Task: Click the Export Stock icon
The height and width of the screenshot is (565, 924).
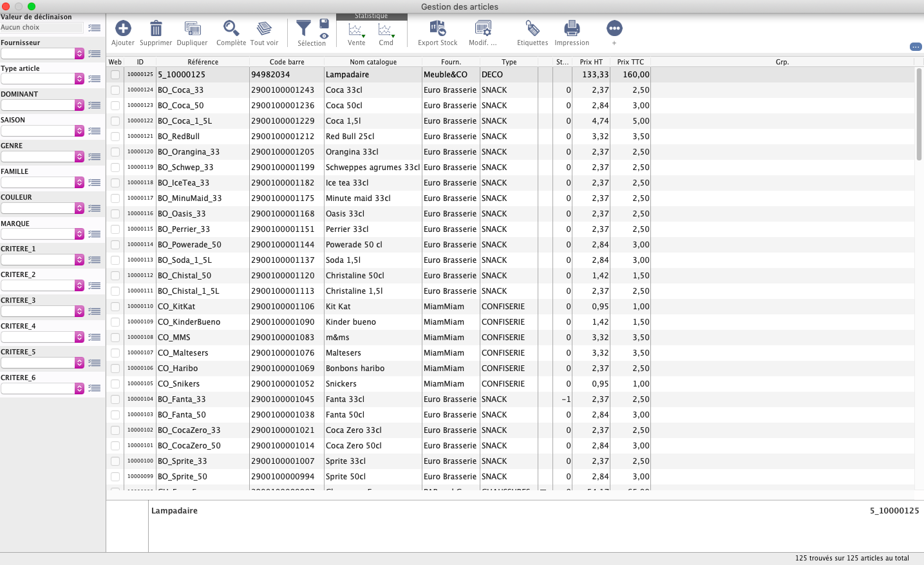Action: [437, 28]
